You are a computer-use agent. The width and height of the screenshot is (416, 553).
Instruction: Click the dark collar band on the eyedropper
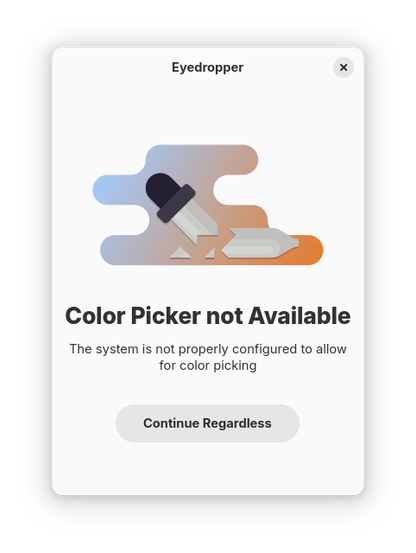tap(176, 203)
